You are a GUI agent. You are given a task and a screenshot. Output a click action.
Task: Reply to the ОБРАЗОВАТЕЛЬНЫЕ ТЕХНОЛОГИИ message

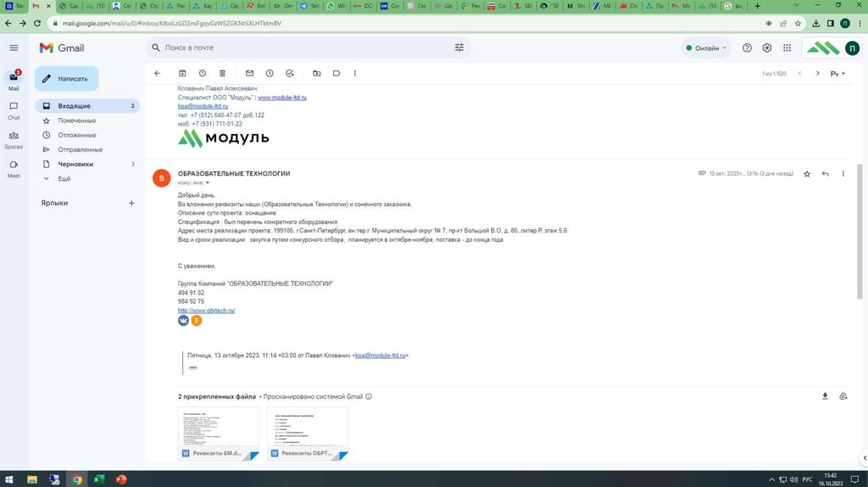click(x=825, y=174)
